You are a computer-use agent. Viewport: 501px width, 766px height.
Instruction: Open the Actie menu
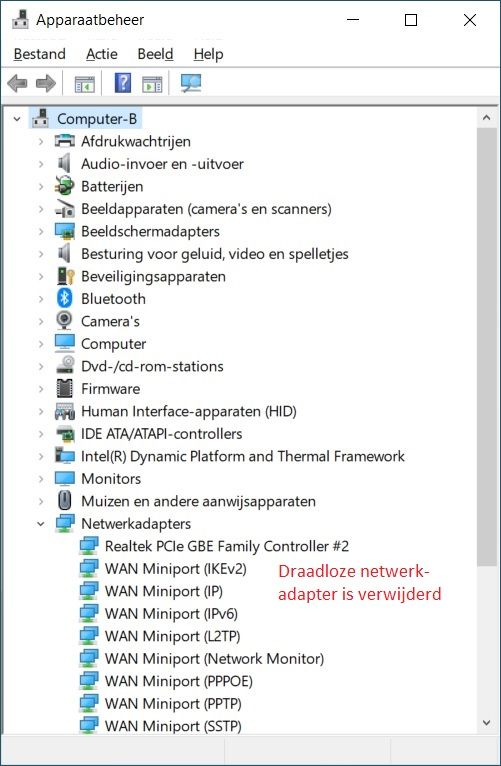(102, 54)
